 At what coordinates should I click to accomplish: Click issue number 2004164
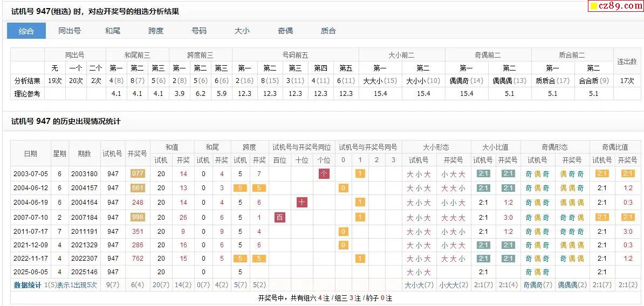click(x=85, y=202)
